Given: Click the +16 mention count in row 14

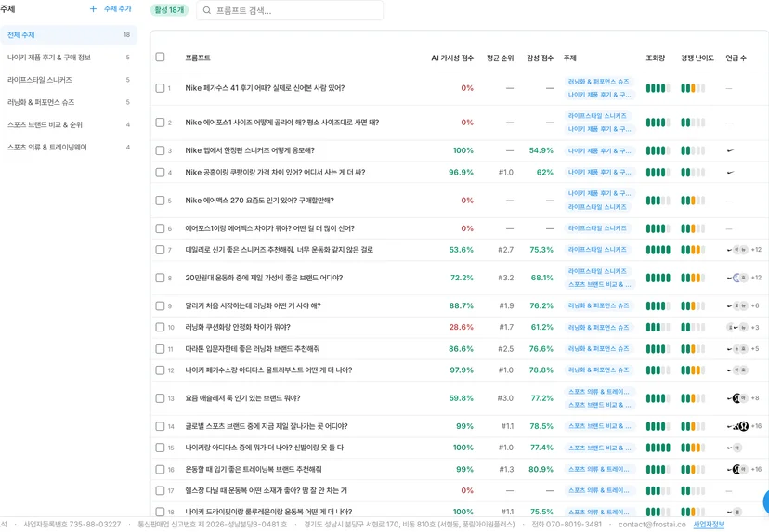Looking at the screenshot, I should [756, 426].
